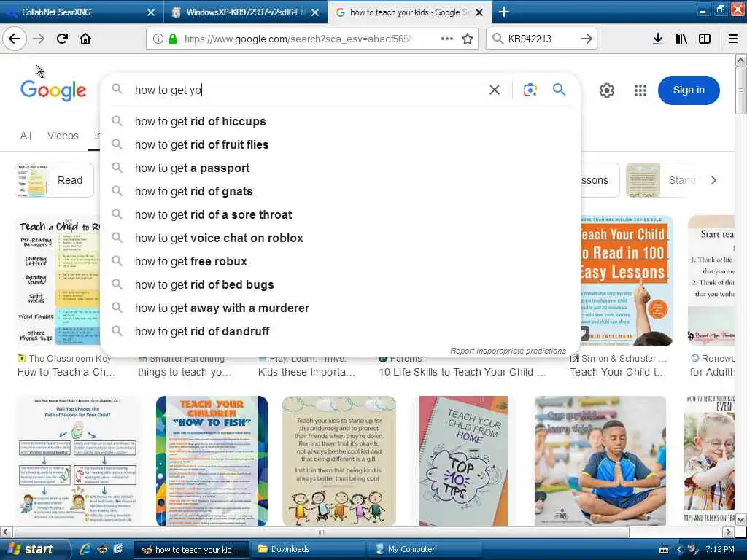Click Report inappropriate predictions link
This screenshot has height=560, width=747.
coord(508,351)
